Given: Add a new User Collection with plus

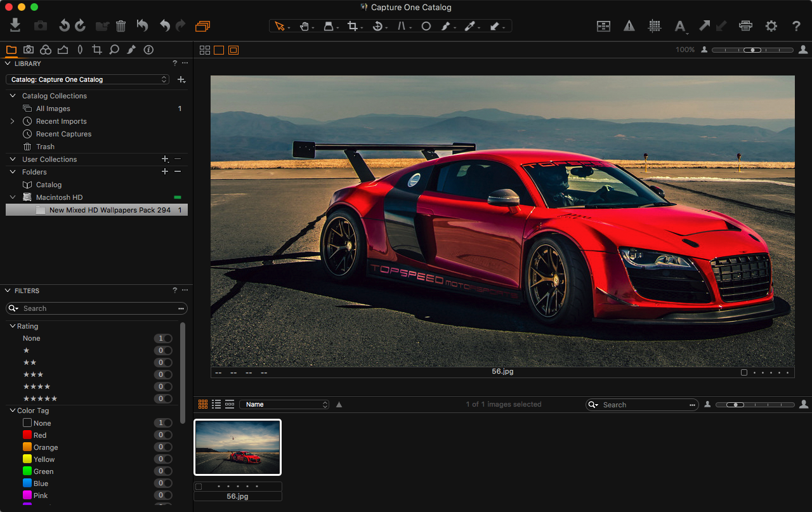Looking at the screenshot, I should pyautogui.click(x=165, y=159).
